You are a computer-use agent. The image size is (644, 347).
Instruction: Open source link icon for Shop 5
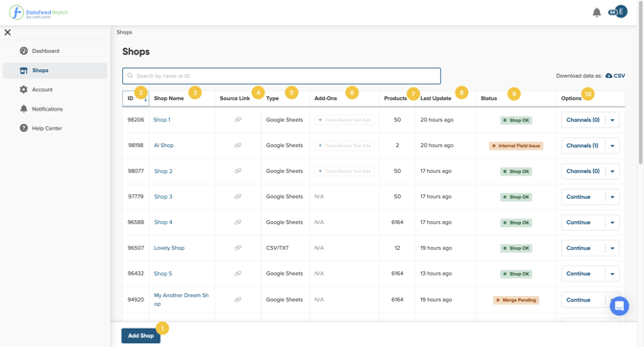tap(237, 274)
